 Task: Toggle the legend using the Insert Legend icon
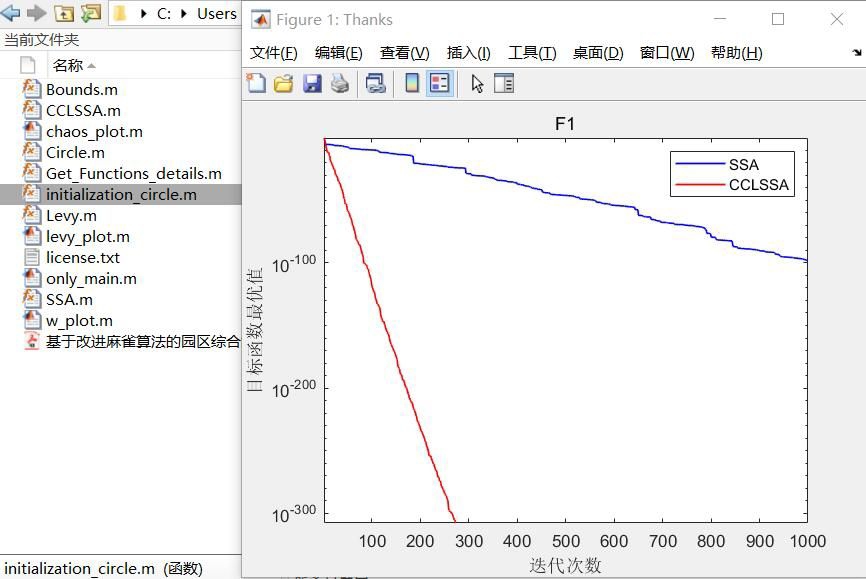pyautogui.click(x=440, y=83)
